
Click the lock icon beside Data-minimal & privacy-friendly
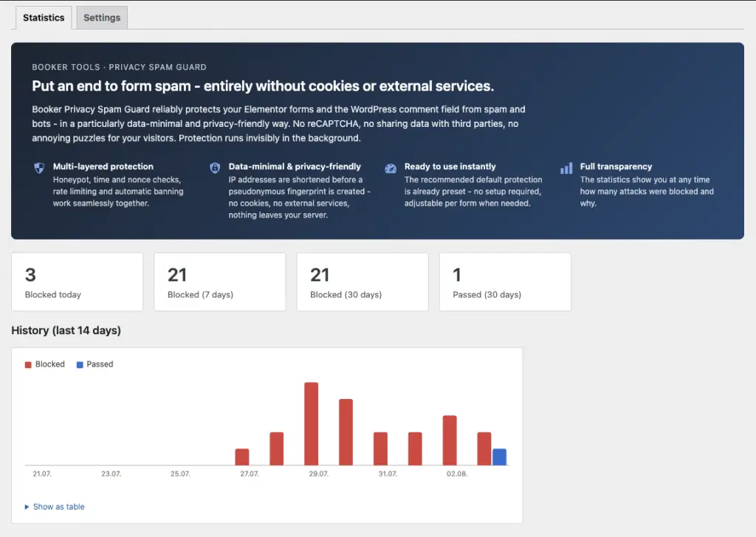(215, 167)
